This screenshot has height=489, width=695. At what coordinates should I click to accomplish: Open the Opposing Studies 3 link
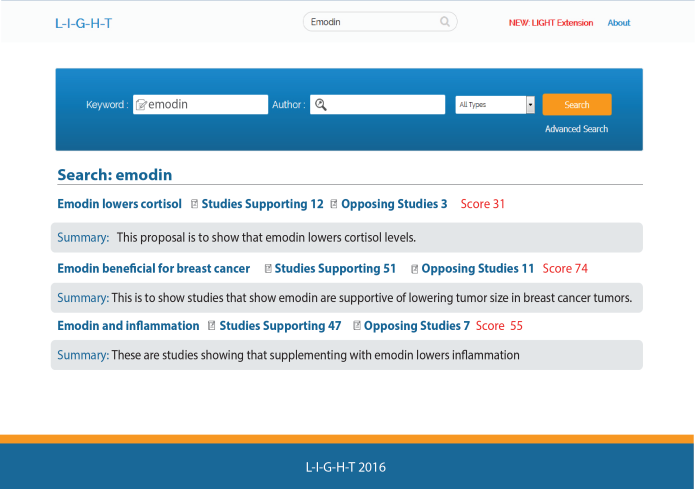[x=394, y=204]
